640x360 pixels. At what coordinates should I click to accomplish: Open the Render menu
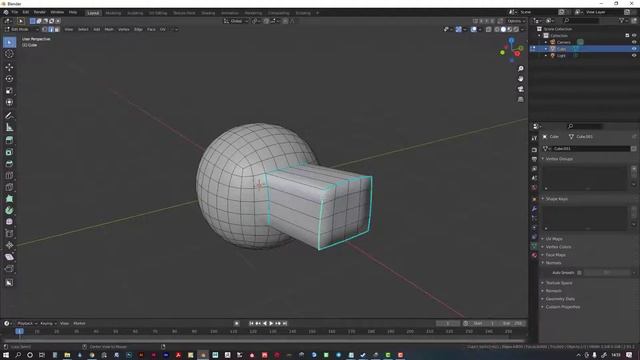[40, 12]
